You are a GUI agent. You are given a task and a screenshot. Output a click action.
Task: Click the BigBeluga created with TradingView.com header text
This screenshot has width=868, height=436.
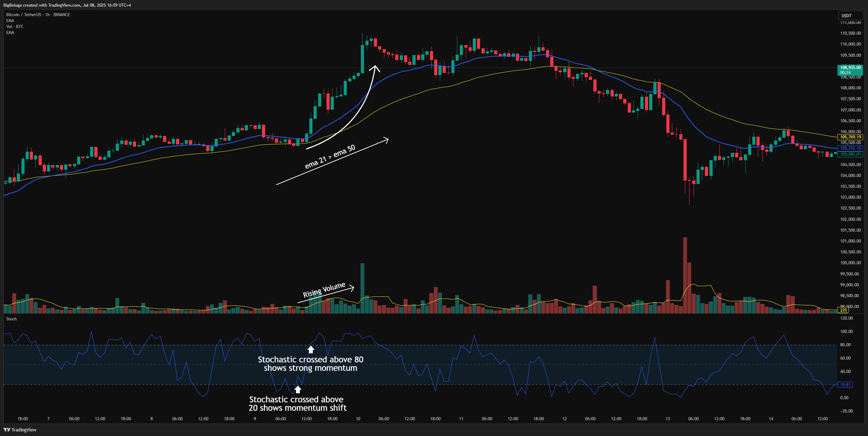pyautogui.click(x=67, y=5)
